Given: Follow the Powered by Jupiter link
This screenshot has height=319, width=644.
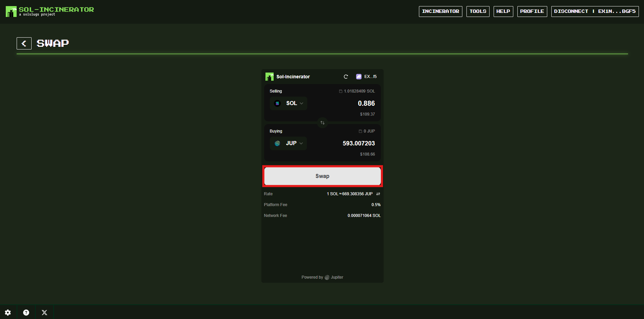Looking at the screenshot, I should [322, 277].
